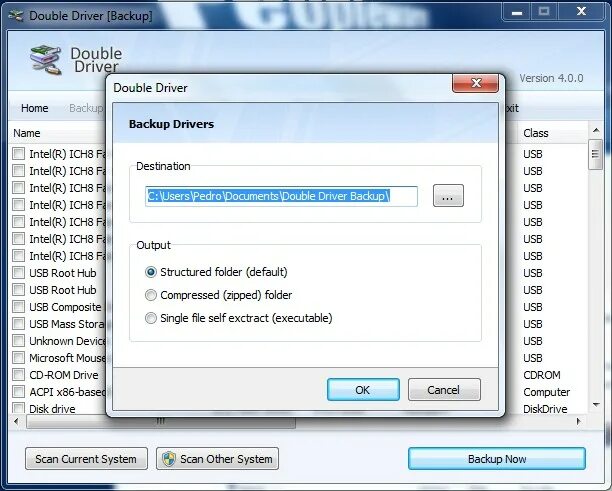Click the Version 4.0.0 label
This screenshot has width=612, height=491.
coord(551,78)
